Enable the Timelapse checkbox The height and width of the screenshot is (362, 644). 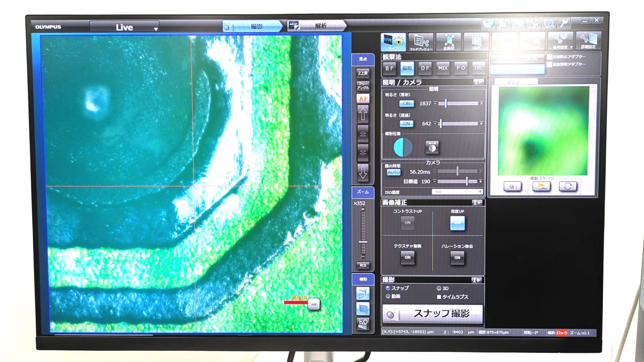[439, 297]
